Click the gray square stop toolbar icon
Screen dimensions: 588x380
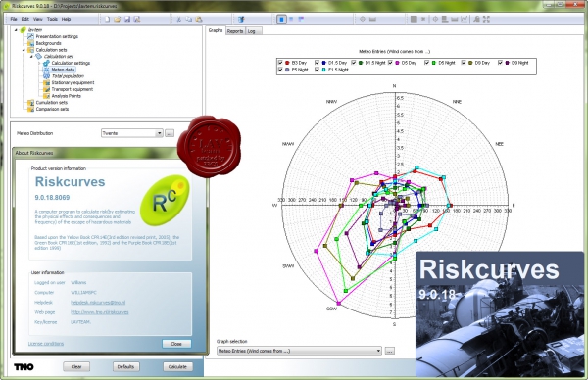pos(414,19)
